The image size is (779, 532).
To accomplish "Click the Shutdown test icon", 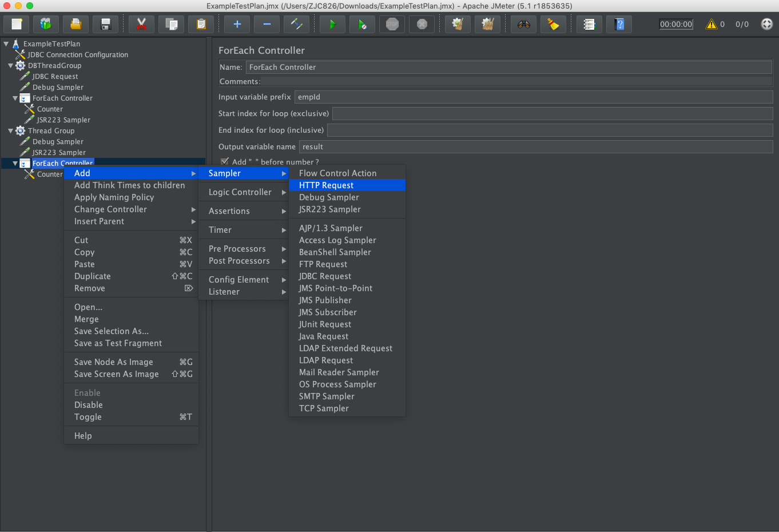I will (422, 24).
